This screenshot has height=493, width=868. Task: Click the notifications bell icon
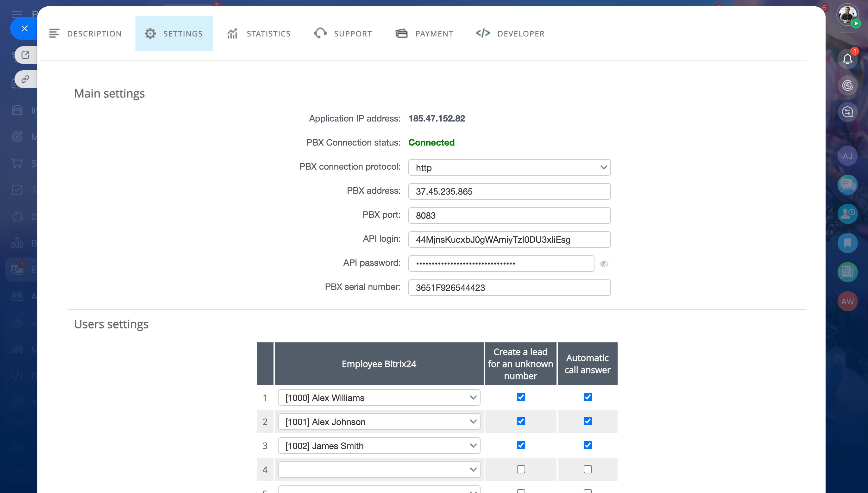point(847,59)
